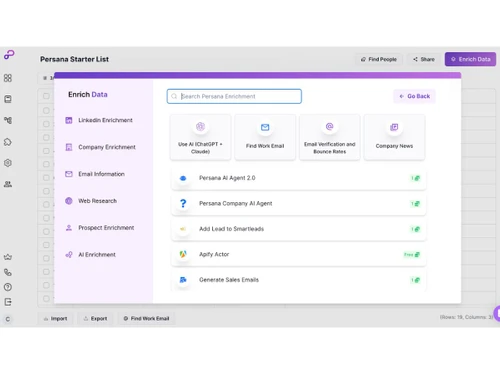This screenshot has height=375, width=500.
Task: Click the Persana Company AI Agent question icon
Action: click(183, 203)
